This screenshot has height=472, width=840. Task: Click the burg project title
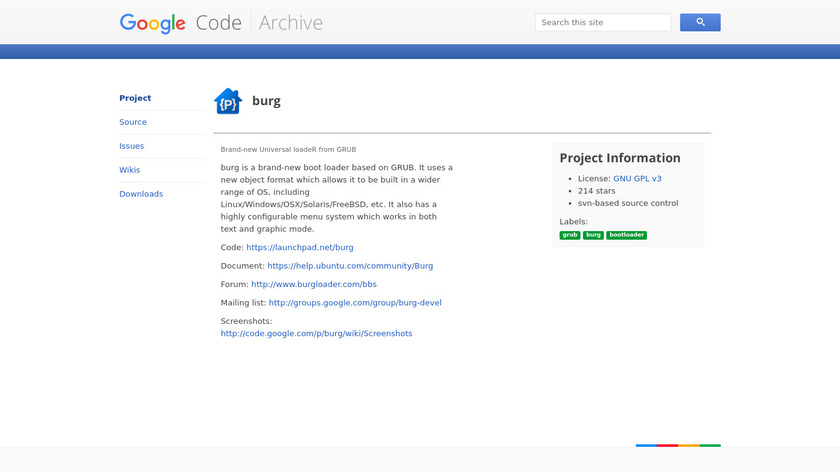(x=266, y=101)
